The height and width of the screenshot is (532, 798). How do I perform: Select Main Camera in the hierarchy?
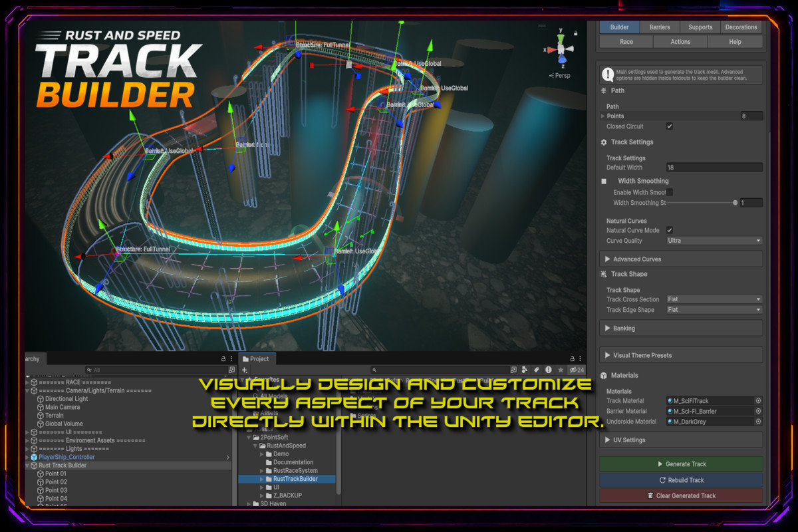click(63, 407)
